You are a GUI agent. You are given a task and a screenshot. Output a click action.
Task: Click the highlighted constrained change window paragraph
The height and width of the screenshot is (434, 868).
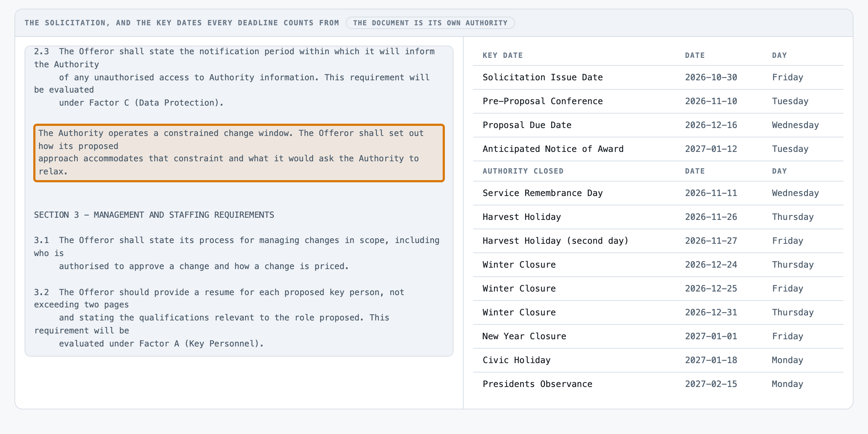click(x=239, y=153)
